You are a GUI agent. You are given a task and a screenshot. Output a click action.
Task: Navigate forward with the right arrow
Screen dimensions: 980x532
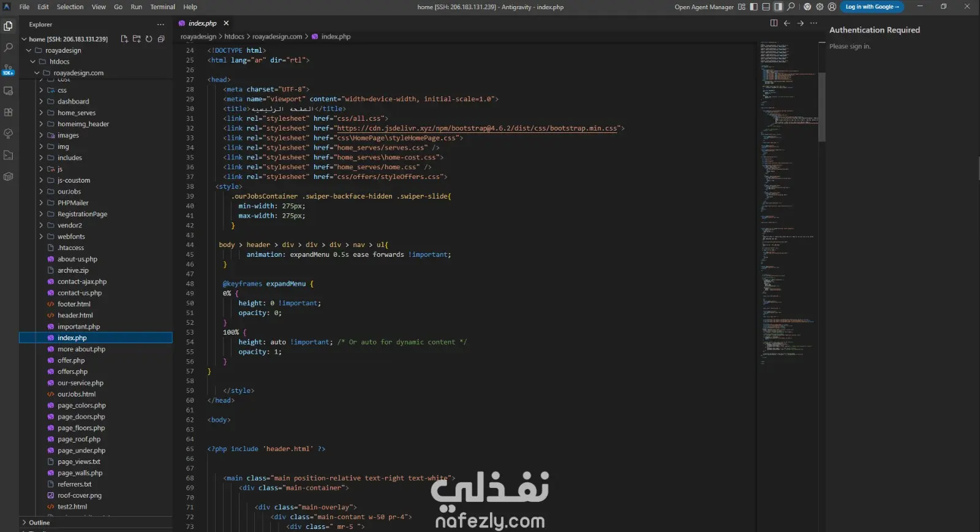[800, 23]
